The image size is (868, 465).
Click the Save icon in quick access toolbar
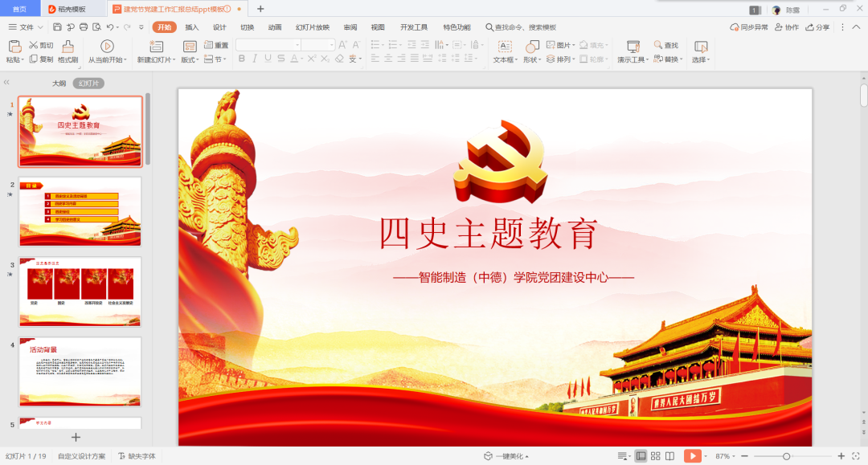point(58,27)
